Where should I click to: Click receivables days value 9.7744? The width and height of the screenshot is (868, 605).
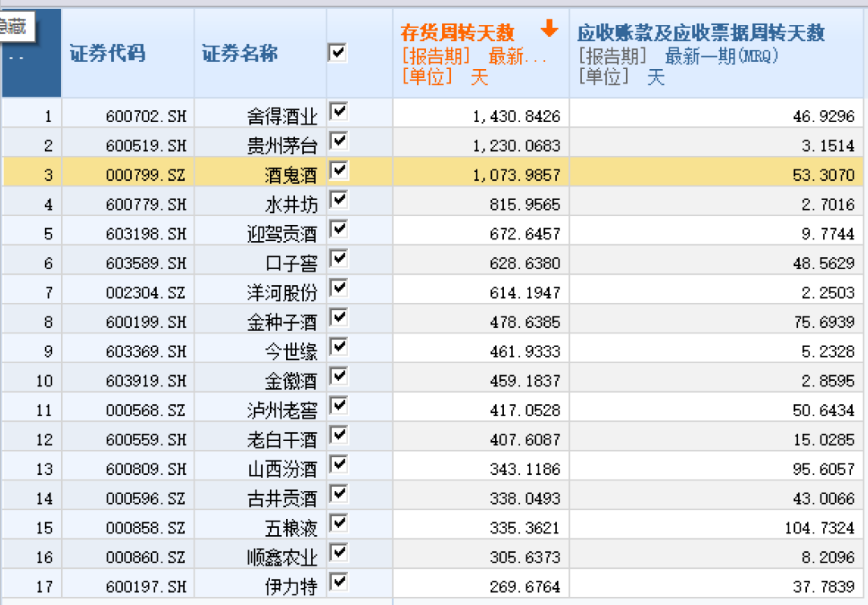click(x=828, y=234)
